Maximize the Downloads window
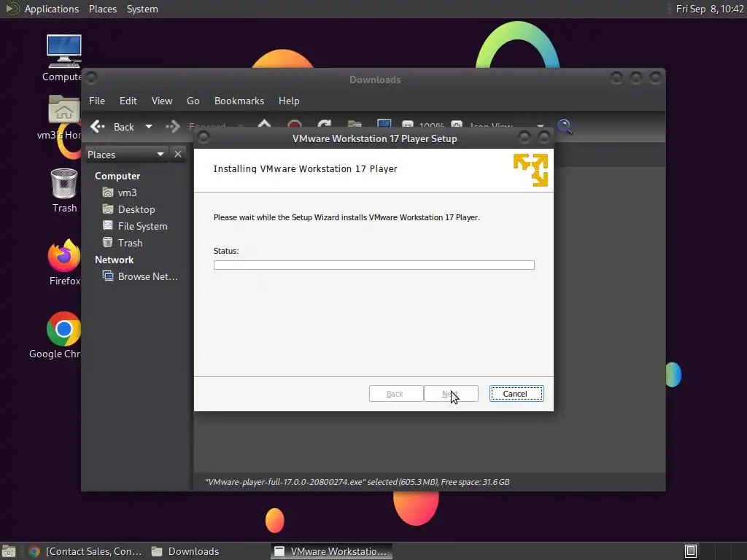747x560 pixels. point(636,77)
